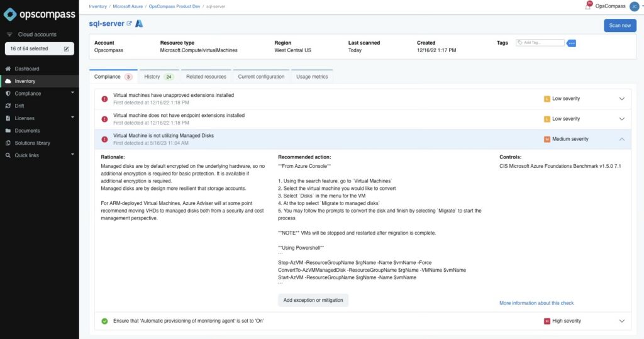Switch to the History tab
The image size is (644, 339).
(x=157, y=77)
